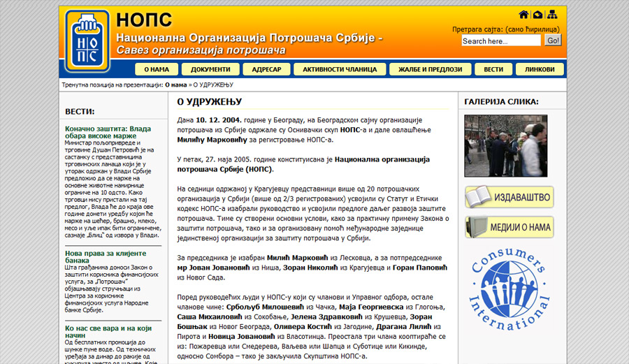Open the О НАМА menu

(157, 69)
